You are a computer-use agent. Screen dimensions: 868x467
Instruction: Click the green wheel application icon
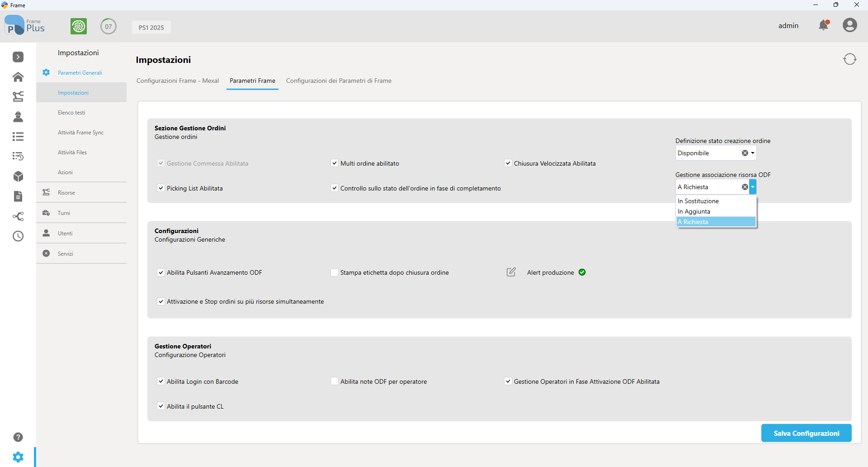(x=79, y=26)
